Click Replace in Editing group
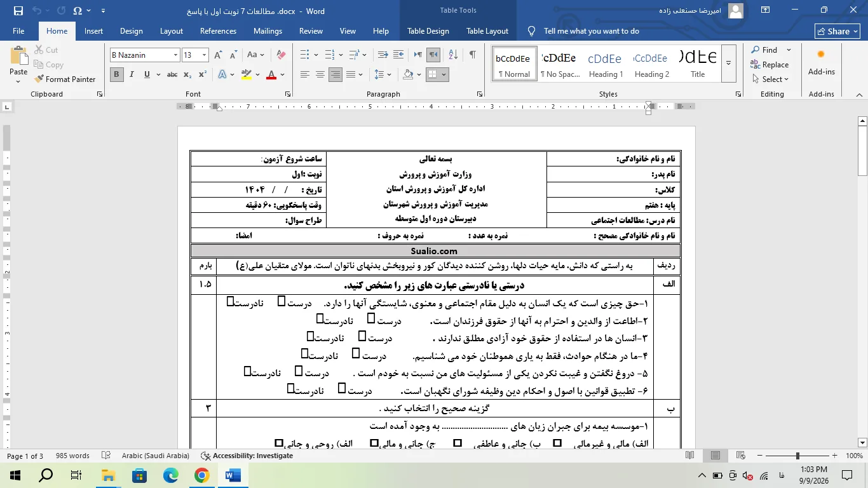 click(770, 65)
